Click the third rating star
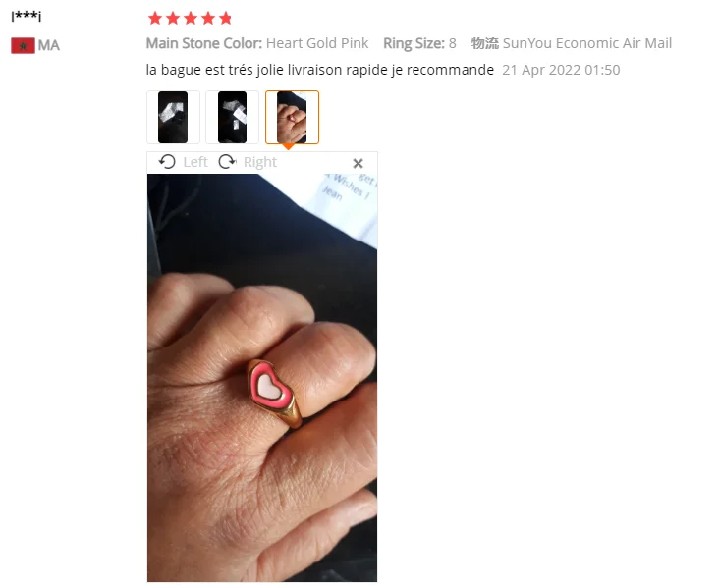This screenshot has height=588, width=718. coord(191,19)
